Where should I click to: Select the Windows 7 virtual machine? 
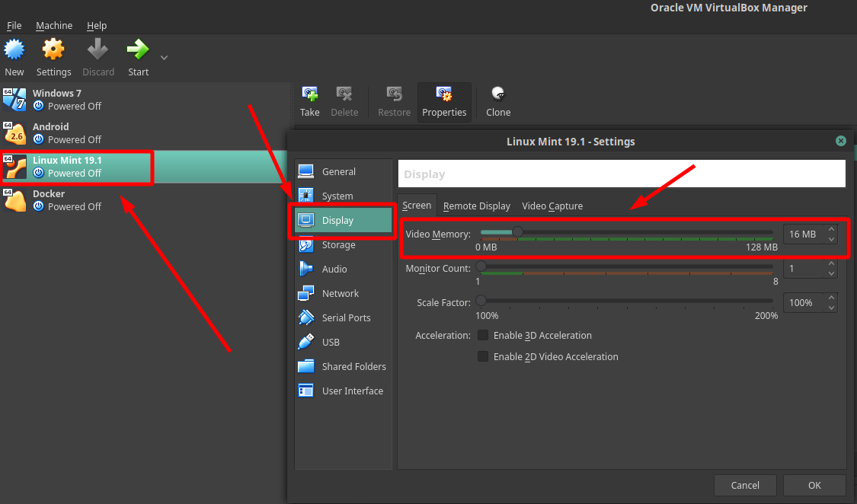coord(145,100)
